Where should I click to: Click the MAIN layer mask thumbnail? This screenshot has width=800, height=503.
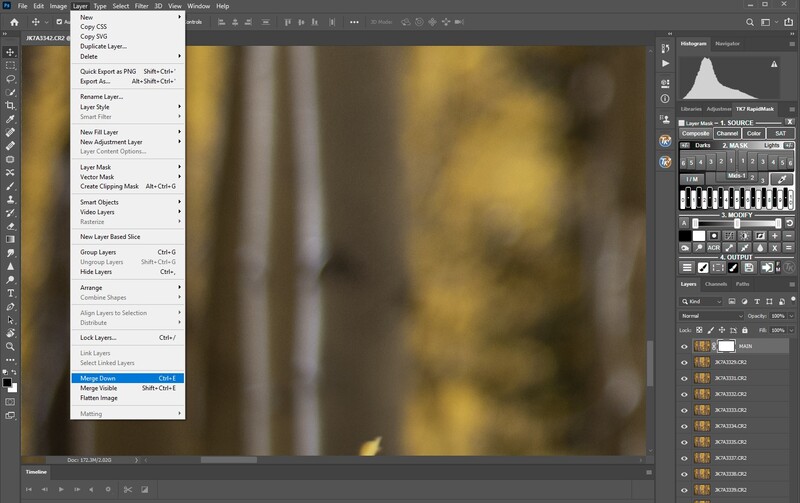[727, 346]
